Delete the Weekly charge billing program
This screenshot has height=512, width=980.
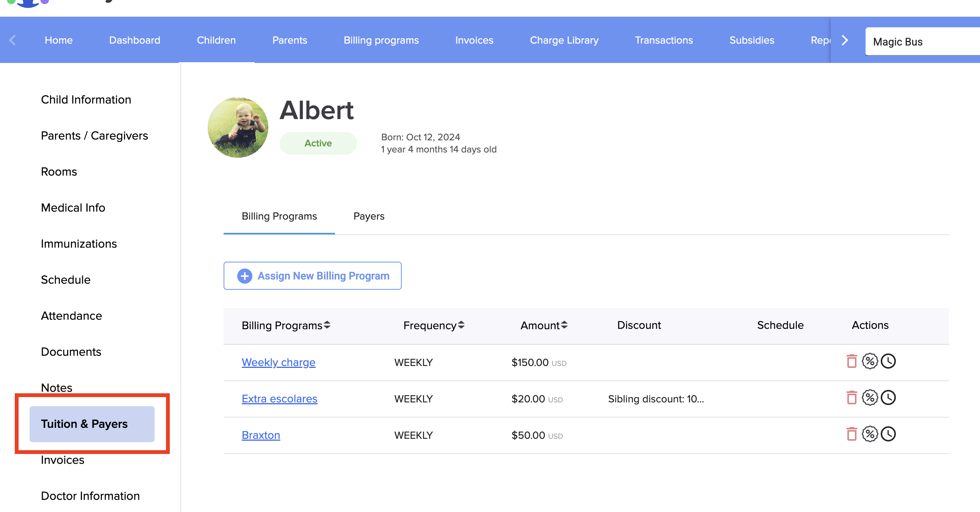pyautogui.click(x=852, y=361)
